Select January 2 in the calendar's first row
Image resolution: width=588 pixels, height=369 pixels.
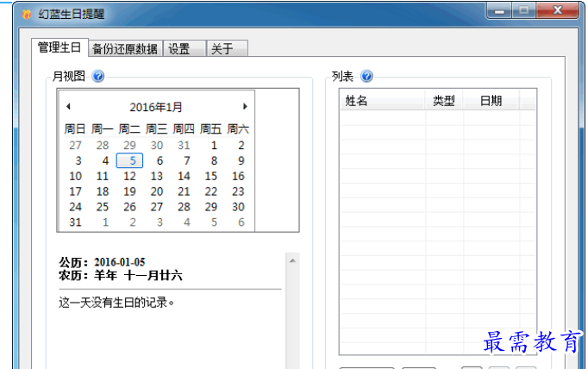[x=241, y=145]
